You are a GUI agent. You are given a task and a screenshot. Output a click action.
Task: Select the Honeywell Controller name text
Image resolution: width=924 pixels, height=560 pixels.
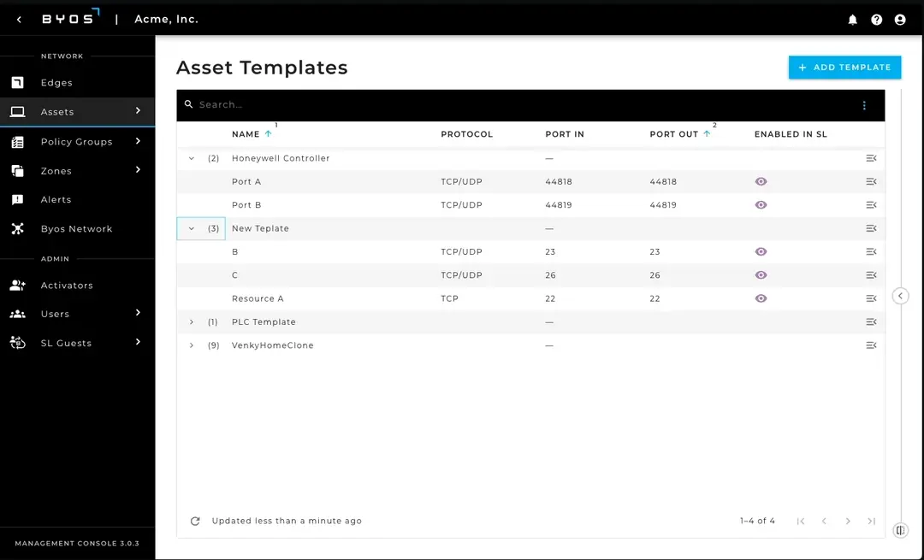pos(281,158)
